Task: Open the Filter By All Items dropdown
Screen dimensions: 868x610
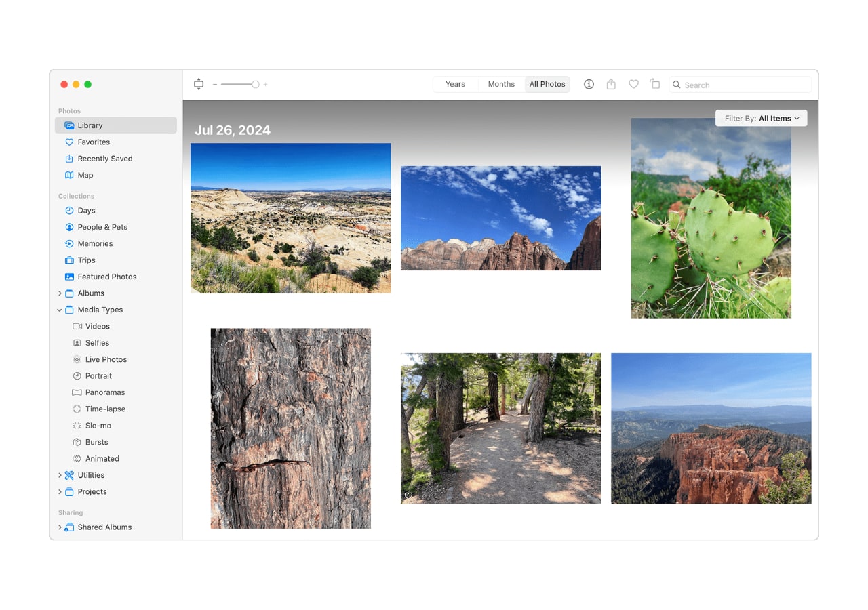Action: tap(761, 118)
